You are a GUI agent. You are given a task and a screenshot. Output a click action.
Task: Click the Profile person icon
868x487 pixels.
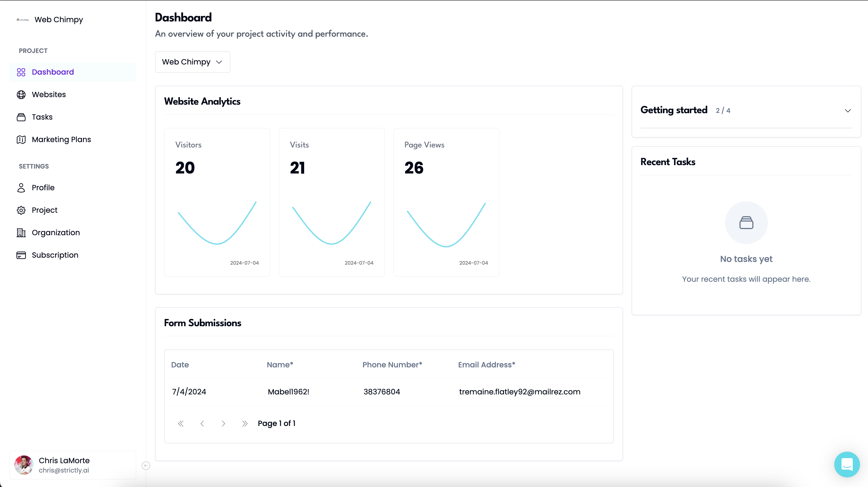pos(21,188)
